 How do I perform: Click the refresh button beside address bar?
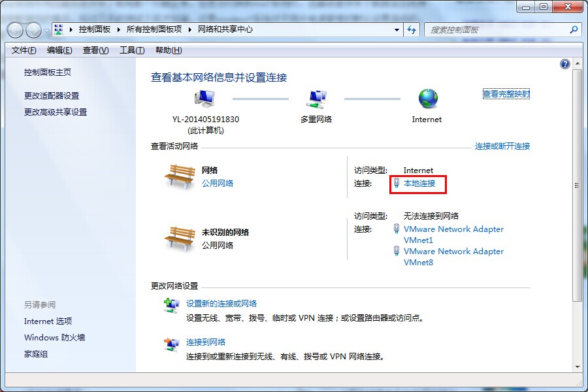click(x=412, y=29)
